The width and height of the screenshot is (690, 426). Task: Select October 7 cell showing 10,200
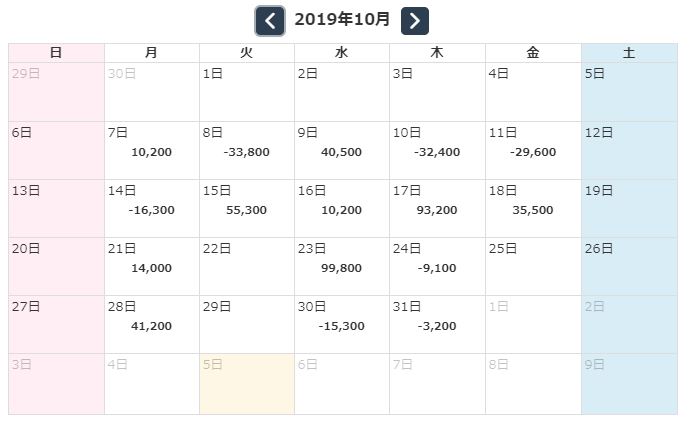click(152, 151)
